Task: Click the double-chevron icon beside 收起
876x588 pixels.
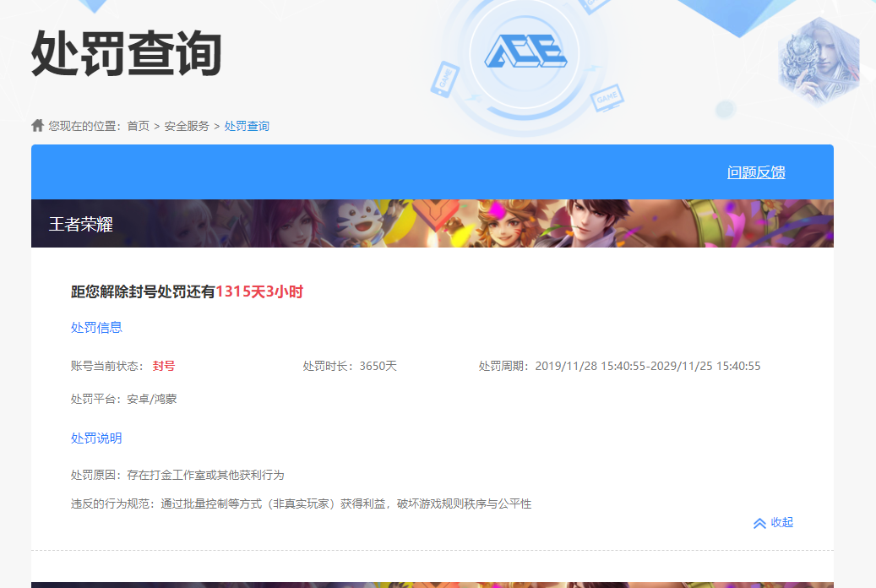Action: pos(759,523)
